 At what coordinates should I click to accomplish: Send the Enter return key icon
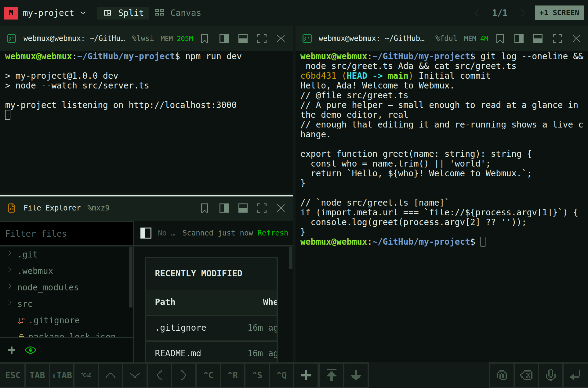point(575,375)
